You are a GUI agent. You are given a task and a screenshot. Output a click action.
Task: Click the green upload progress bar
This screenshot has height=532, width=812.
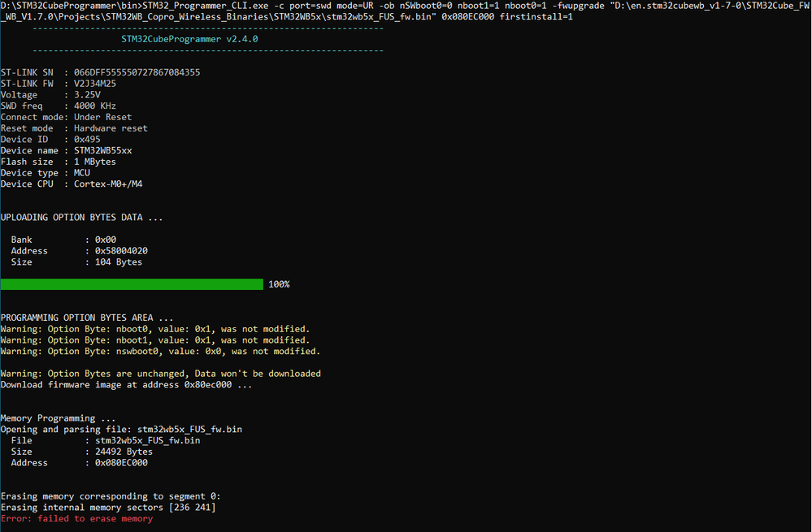coord(132,284)
